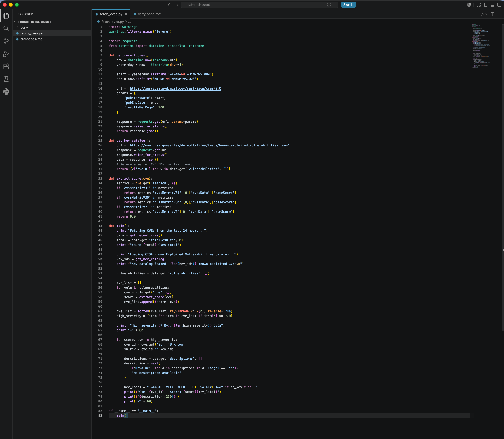Open the Extensions view
Screen dimensions: 504x439
6,67
